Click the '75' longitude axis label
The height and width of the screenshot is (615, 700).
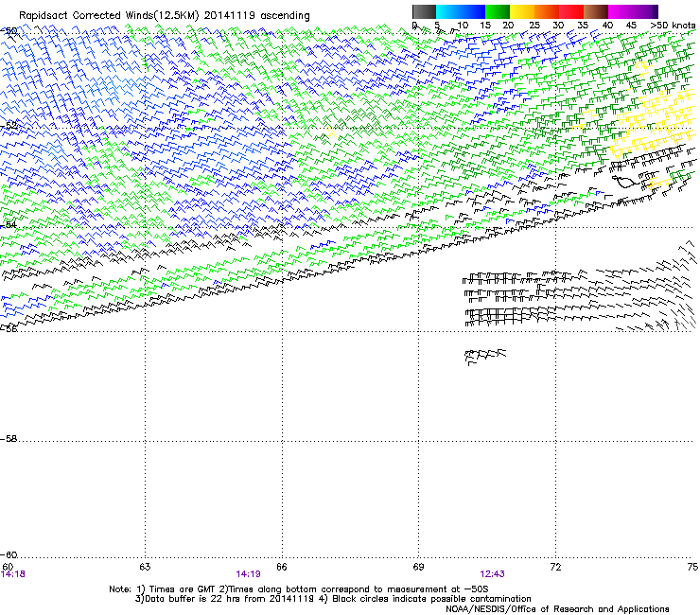[692, 567]
